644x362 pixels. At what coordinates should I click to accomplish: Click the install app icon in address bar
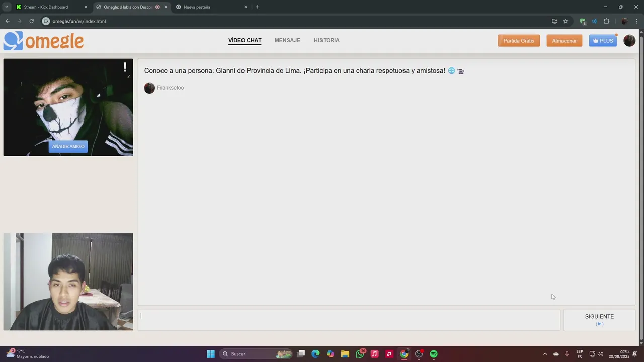click(x=554, y=21)
